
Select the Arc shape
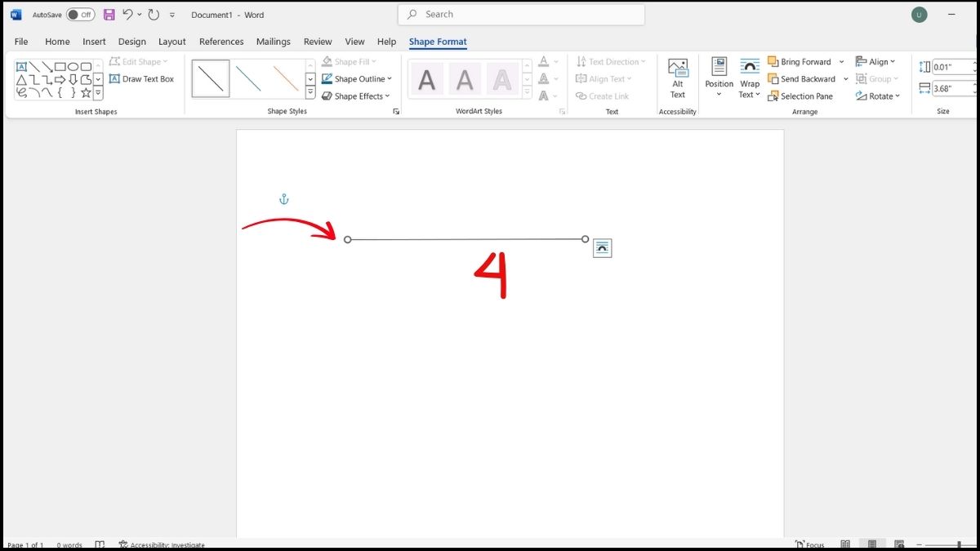click(34, 92)
